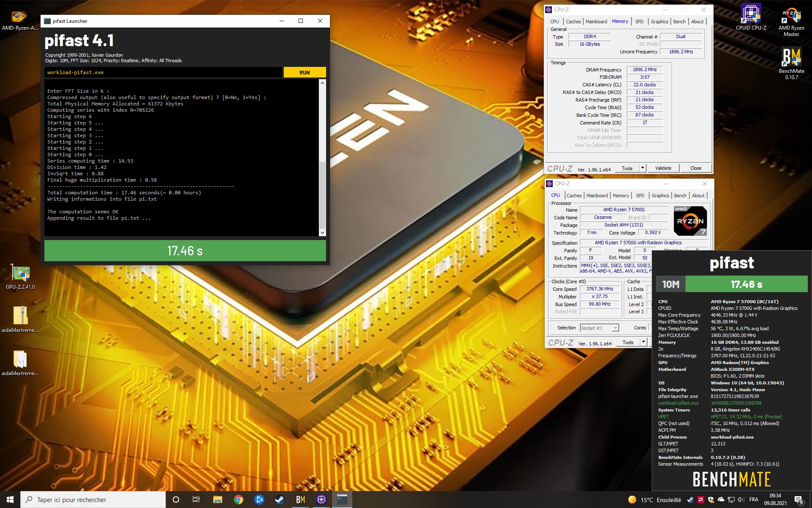Open Steam from the taskbar
This screenshot has height=508, width=812.
tap(280, 500)
